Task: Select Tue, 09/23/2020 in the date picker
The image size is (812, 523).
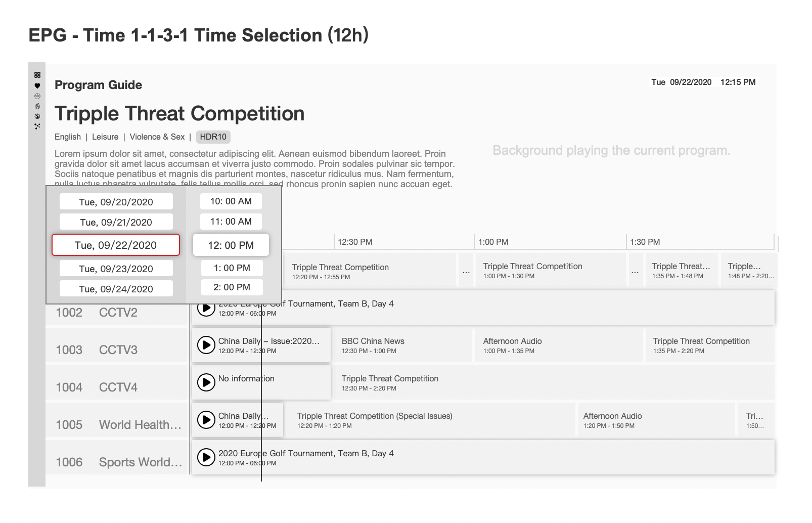Action: click(x=116, y=269)
